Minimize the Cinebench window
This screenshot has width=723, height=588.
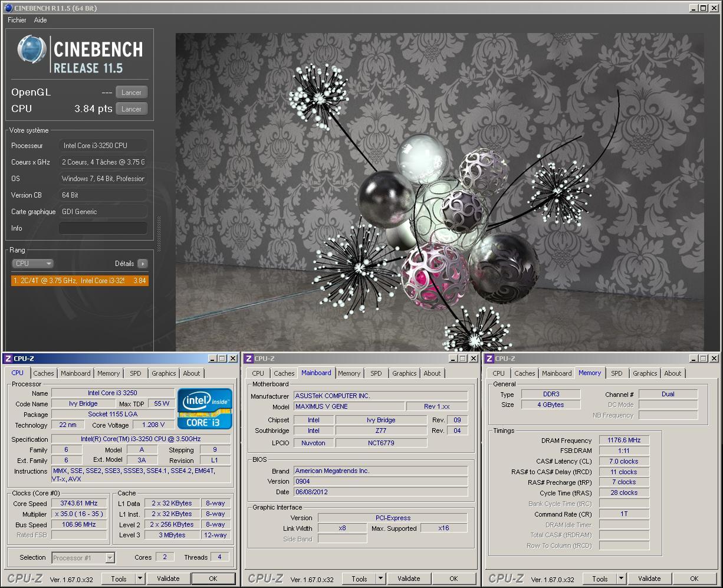click(694, 8)
